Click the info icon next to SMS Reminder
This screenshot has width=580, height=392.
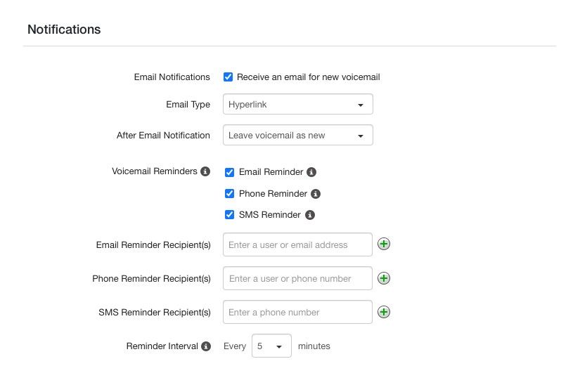[x=310, y=215]
